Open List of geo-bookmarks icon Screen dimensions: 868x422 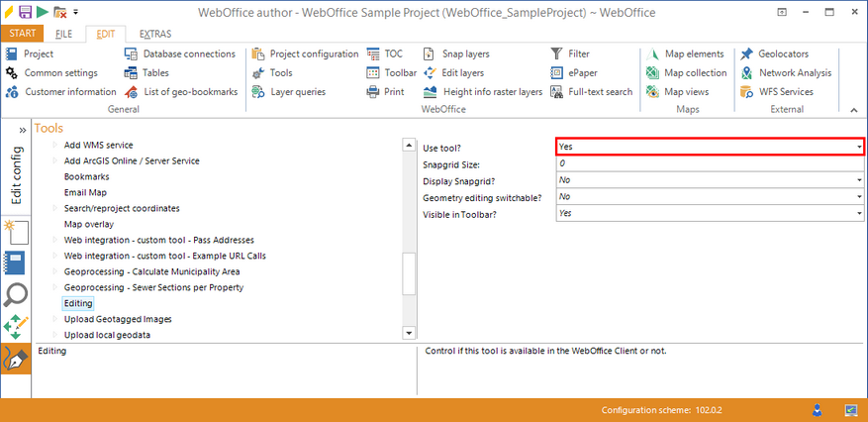(131, 91)
